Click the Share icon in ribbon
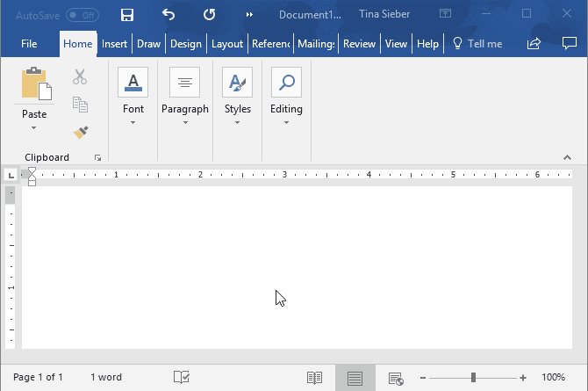This screenshot has width=588, height=391. [x=534, y=44]
